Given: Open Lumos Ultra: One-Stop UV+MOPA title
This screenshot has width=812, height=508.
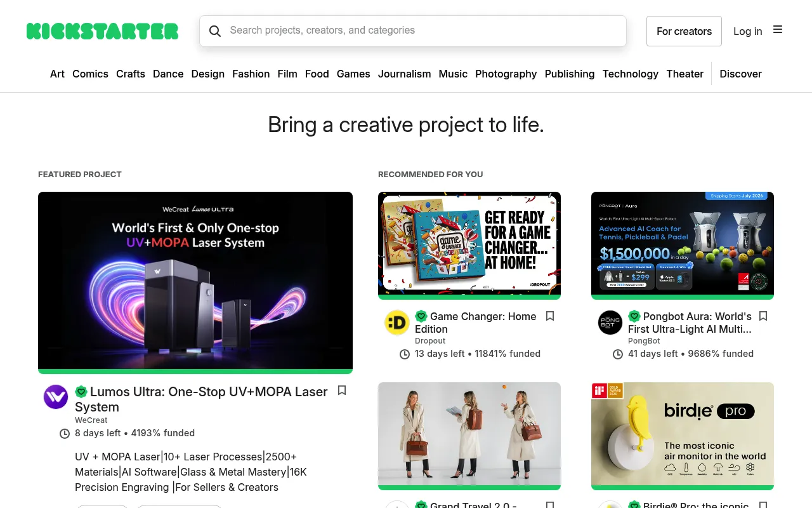Looking at the screenshot, I should (201, 399).
